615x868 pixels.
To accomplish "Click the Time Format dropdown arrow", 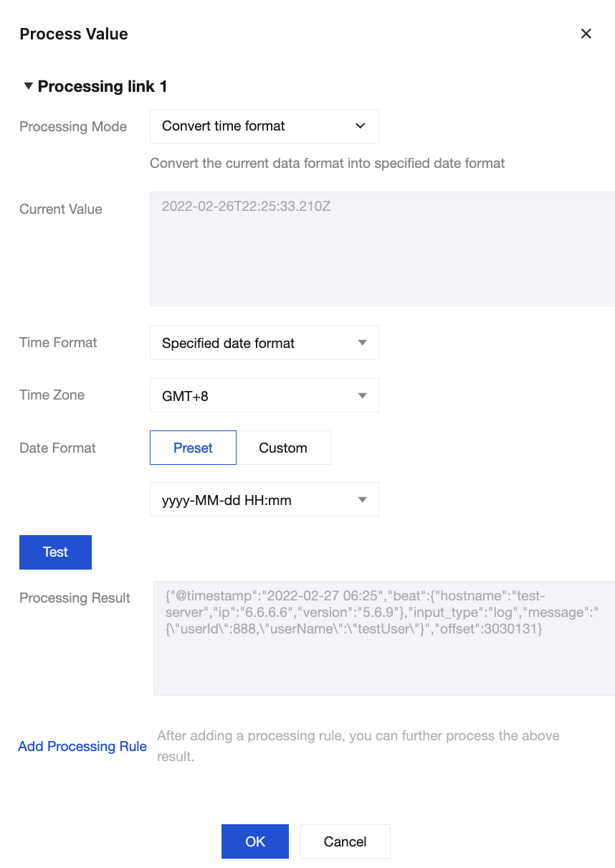I will (362, 343).
